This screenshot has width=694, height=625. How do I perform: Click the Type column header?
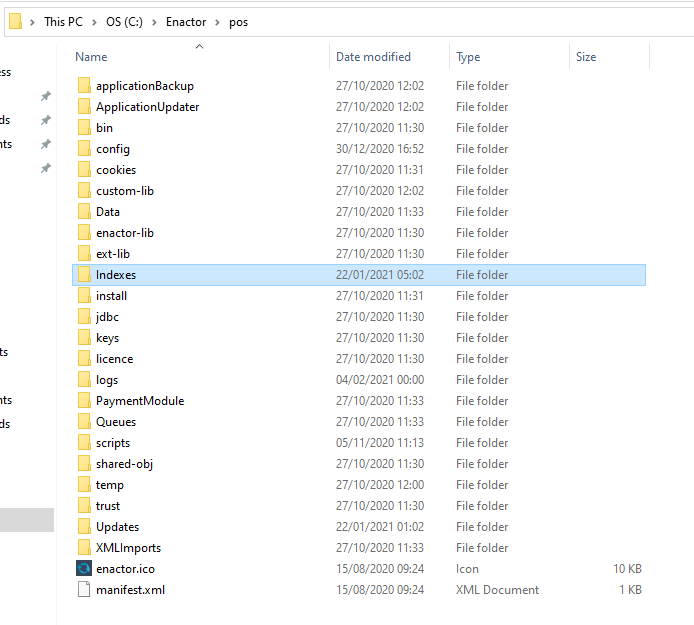pyautogui.click(x=468, y=57)
